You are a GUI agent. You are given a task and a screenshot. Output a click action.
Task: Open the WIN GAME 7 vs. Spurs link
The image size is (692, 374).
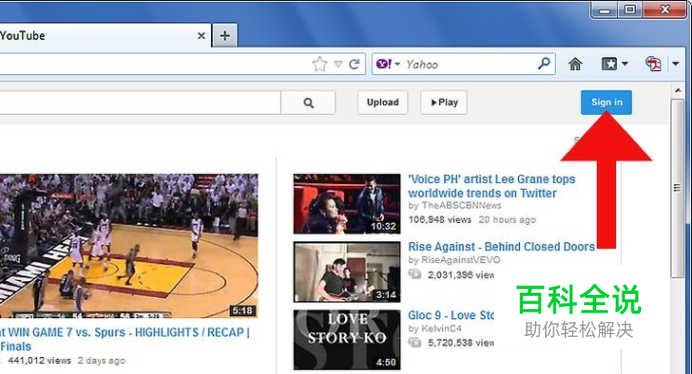point(124,339)
